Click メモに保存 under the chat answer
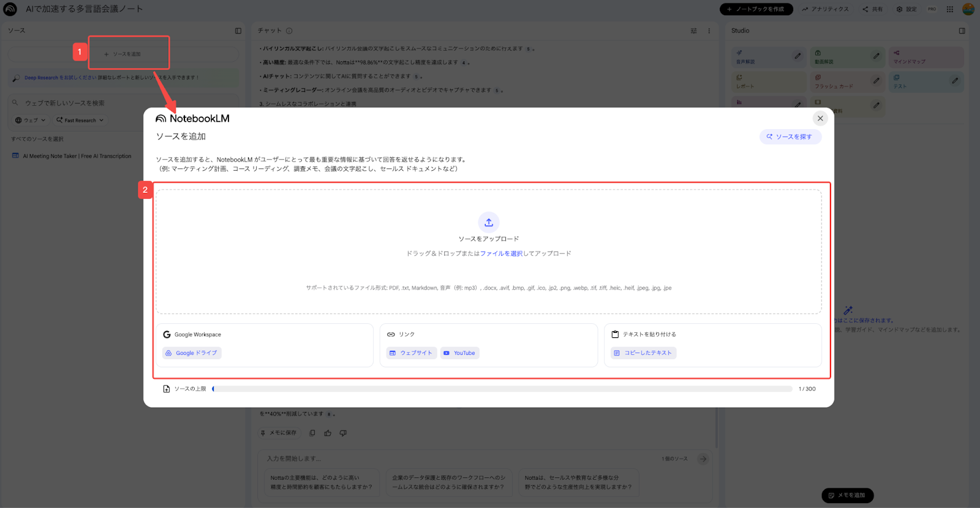 tap(279, 433)
